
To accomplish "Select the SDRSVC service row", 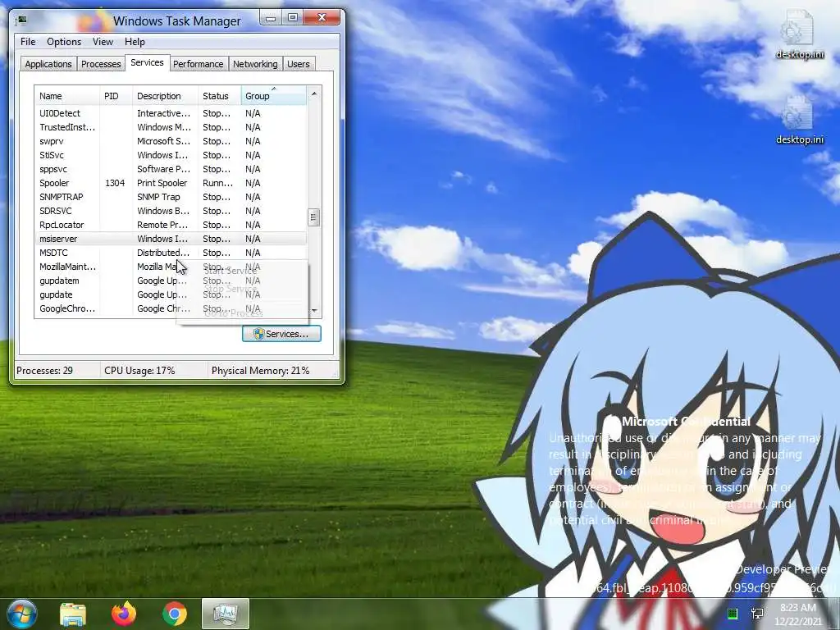I will (x=171, y=211).
